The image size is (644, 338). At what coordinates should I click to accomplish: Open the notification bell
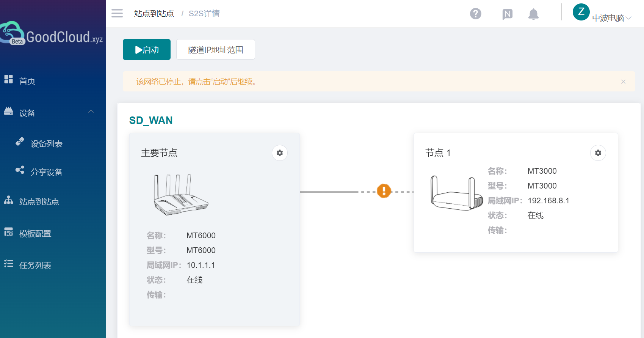click(x=533, y=14)
